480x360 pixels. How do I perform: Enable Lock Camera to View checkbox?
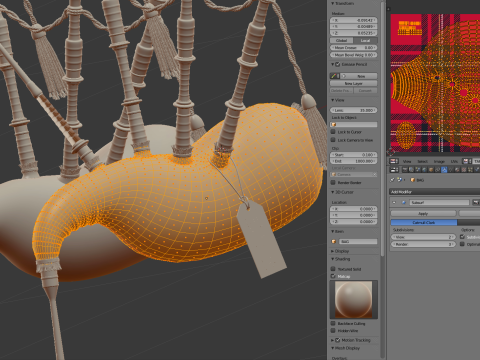point(333,140)
